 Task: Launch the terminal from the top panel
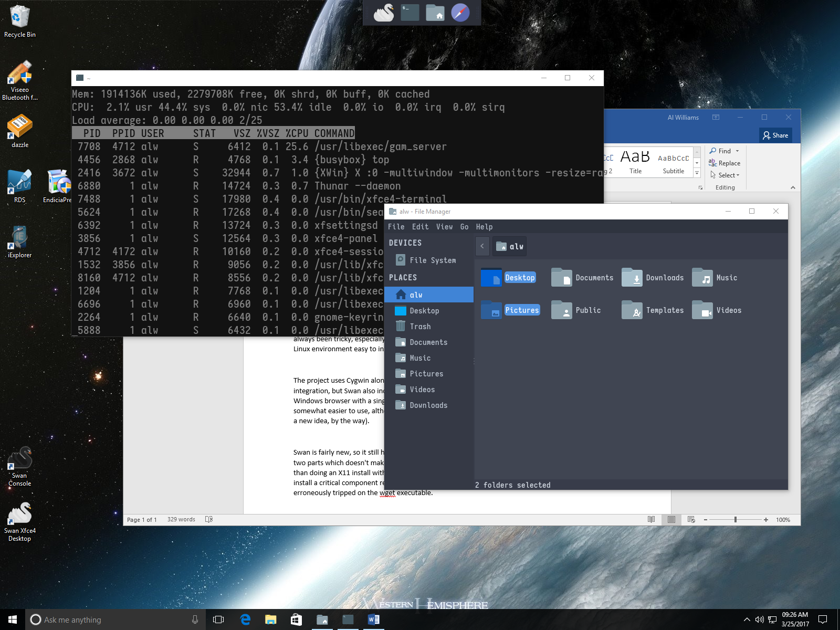coord(409,13)
